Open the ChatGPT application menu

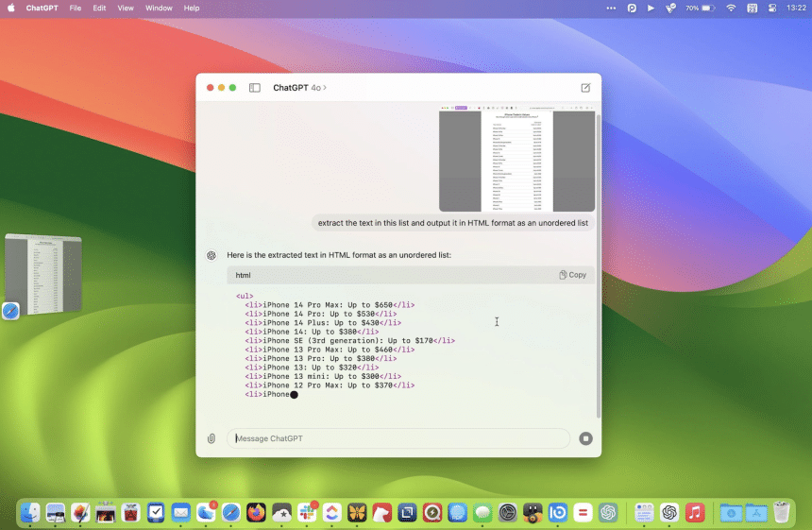(42, 8)
